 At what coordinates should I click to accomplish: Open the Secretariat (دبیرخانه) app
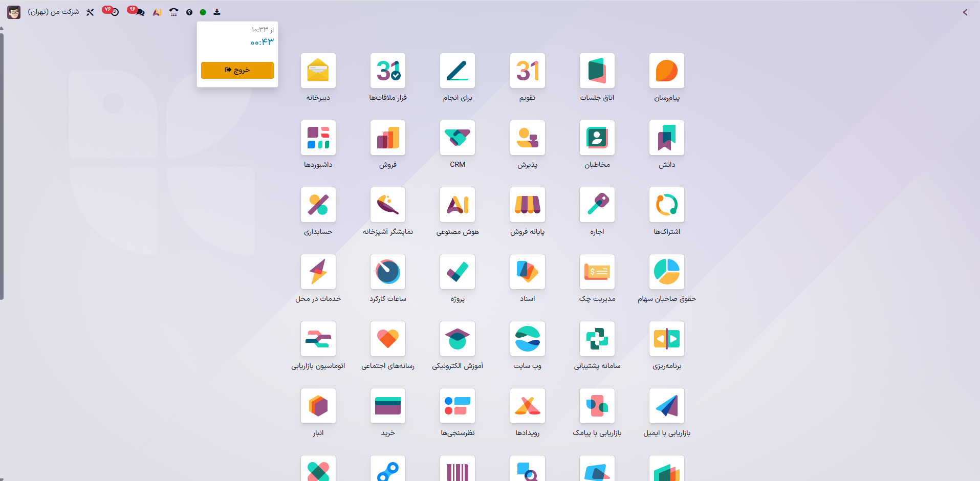(318, 71)
